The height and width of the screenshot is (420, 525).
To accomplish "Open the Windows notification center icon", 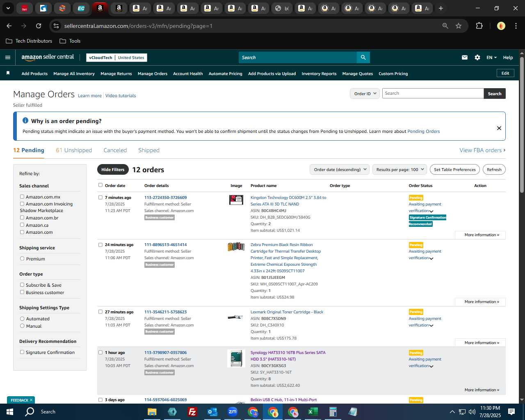I will pos(511,412).
